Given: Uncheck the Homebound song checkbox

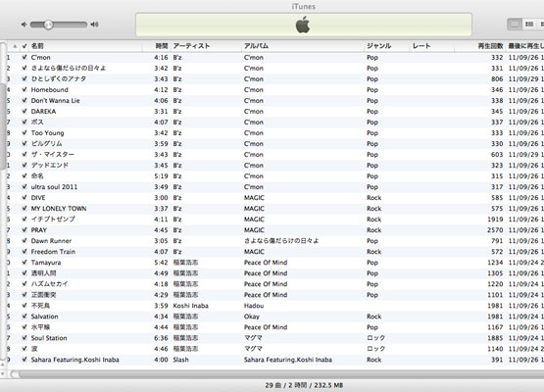Looking at the screenshot, I should (25, 89).
